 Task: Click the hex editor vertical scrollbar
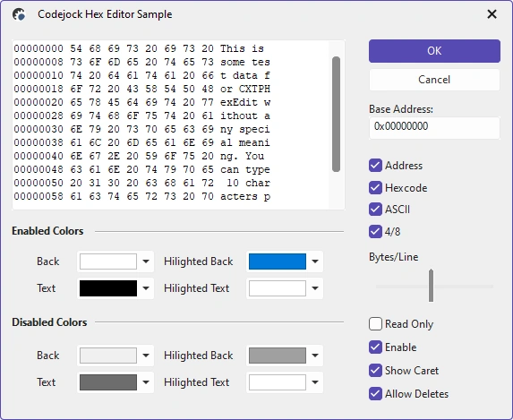[336, 124]
